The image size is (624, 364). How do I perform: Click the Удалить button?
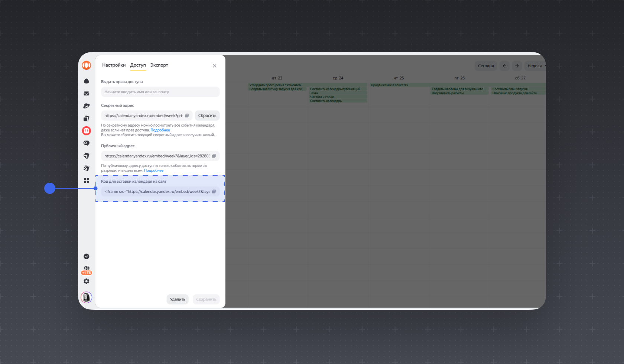click(x=178, y=299)
